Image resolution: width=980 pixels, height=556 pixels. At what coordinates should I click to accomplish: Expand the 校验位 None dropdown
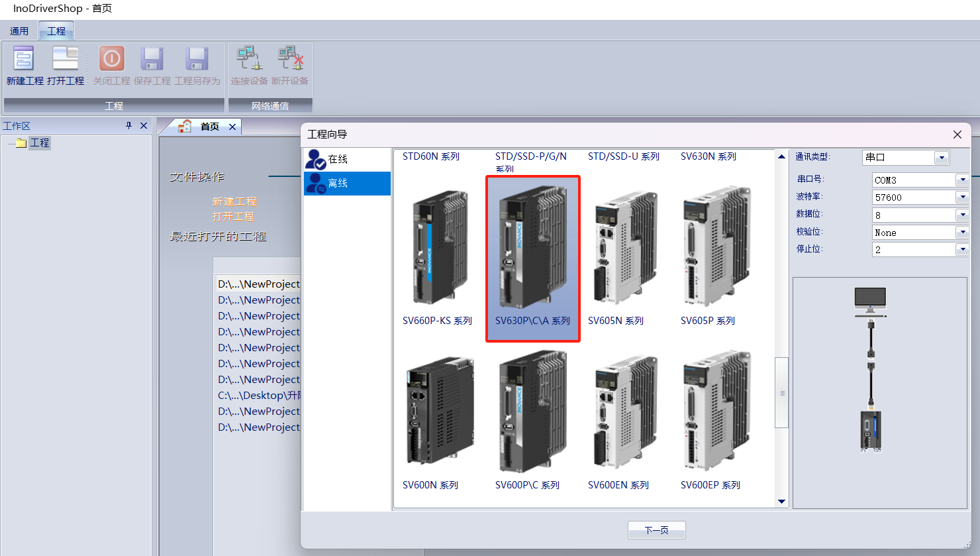(962, 233)
